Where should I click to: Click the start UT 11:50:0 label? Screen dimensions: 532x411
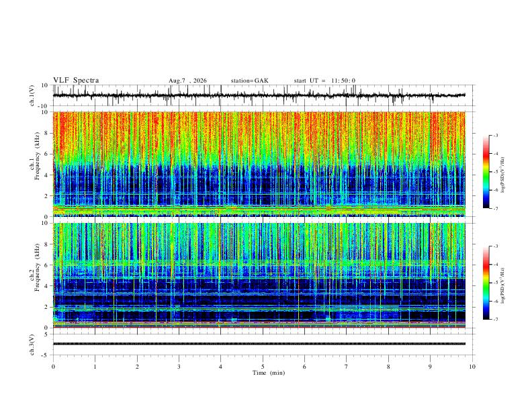[324, 81]
